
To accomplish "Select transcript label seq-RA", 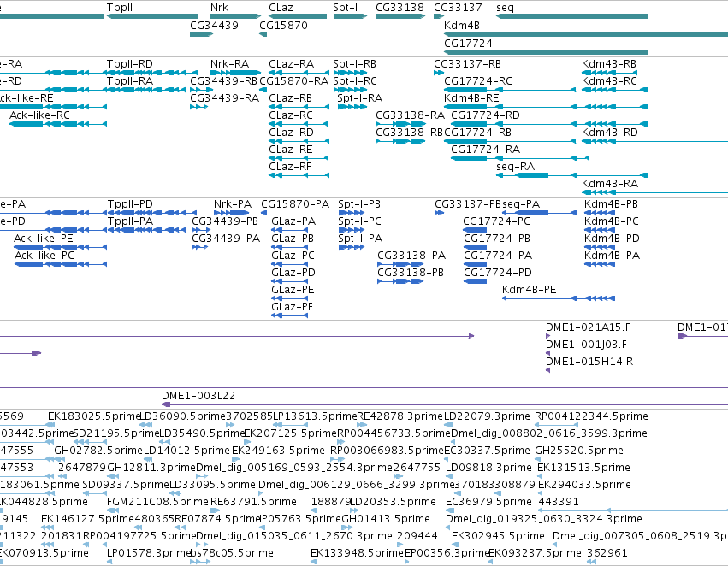I will click(515, 167).
